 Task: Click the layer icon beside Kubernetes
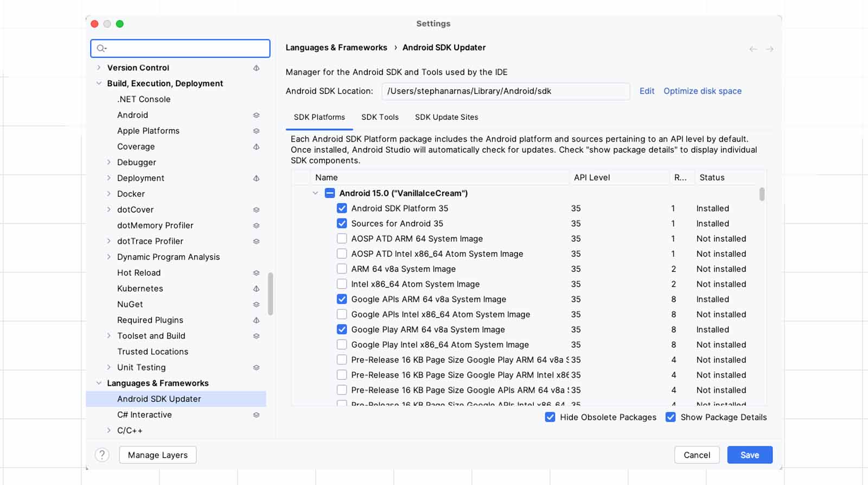pyautogui.click(x=256, y=289)
